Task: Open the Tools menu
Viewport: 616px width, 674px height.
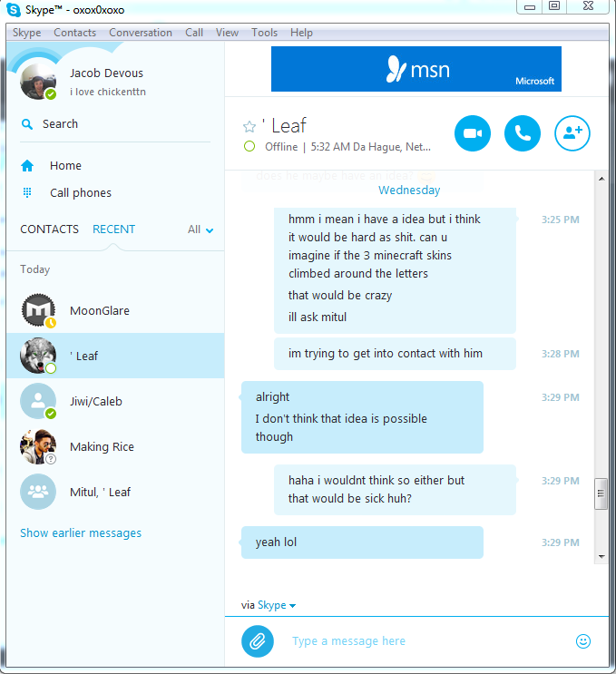Action: 264,33
